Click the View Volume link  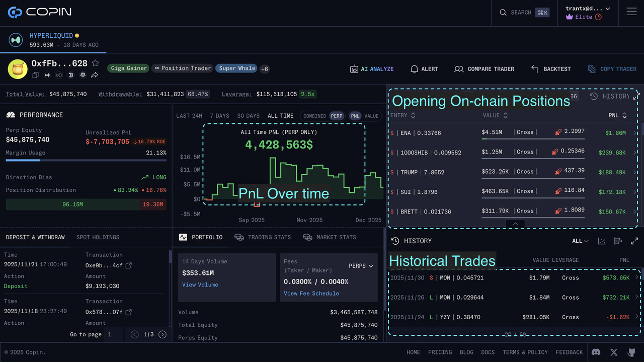click(x=200, y=285)
